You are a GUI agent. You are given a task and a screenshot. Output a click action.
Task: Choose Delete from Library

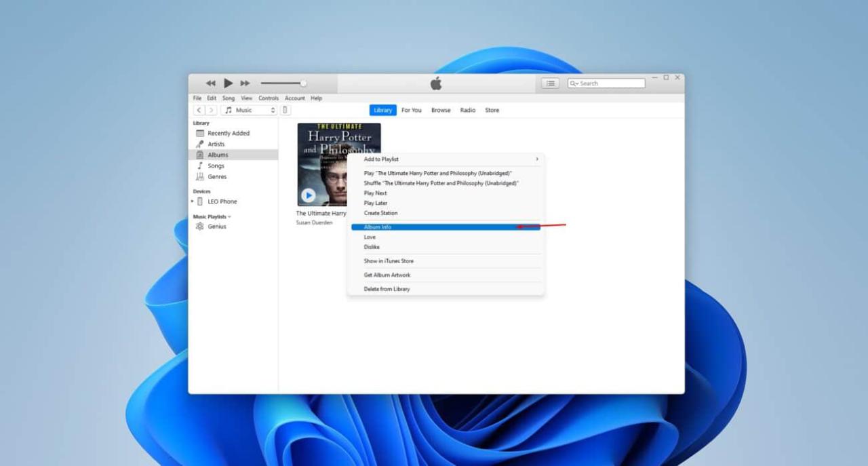(x=446, y=289)
